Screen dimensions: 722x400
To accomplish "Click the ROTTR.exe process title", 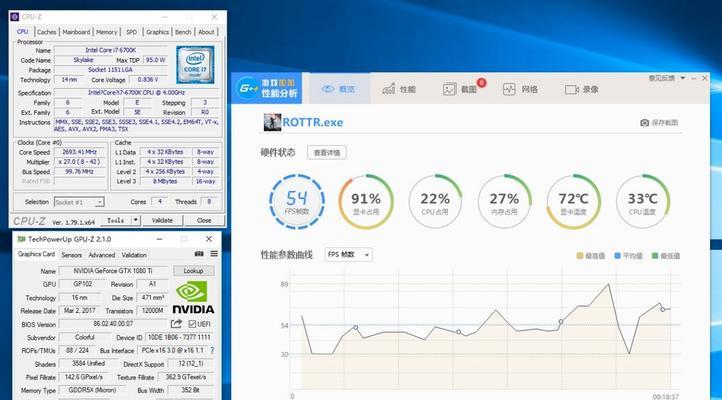I will [313, 122].
